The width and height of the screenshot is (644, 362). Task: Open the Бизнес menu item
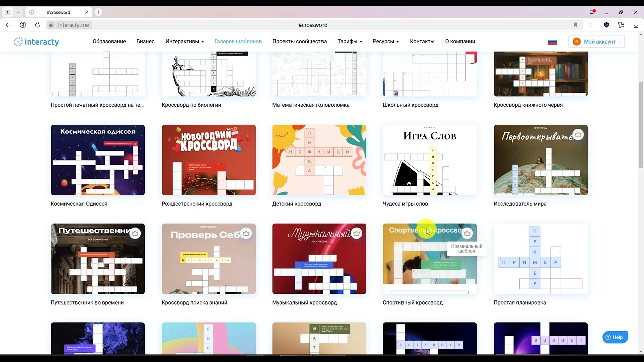[x=145, y=42]
